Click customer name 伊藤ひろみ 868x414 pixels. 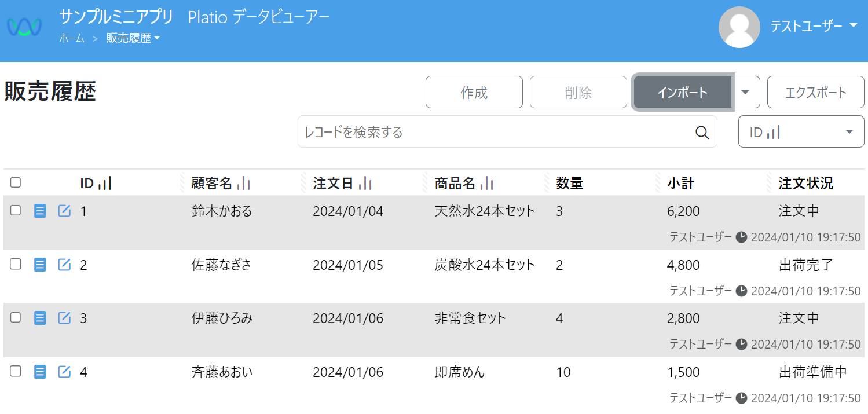222,318
